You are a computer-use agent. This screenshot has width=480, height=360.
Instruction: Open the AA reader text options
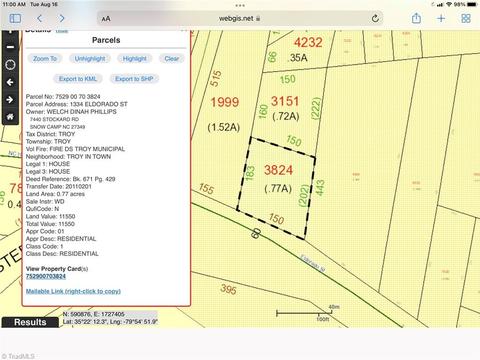point(106,19)
